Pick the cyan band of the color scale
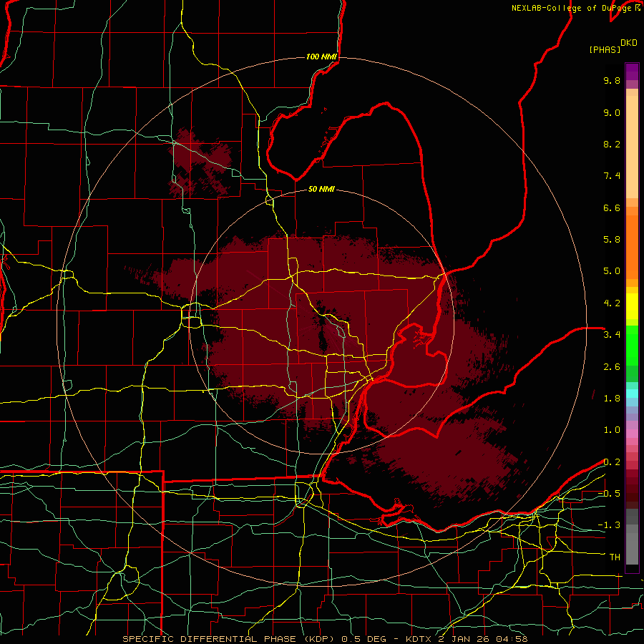644x644 pixels. point(632,393)
